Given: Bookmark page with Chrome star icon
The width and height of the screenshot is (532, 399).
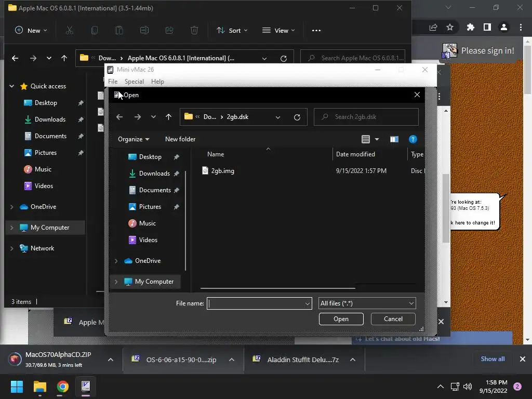Looking at the screenshot, I should point(450,27).
